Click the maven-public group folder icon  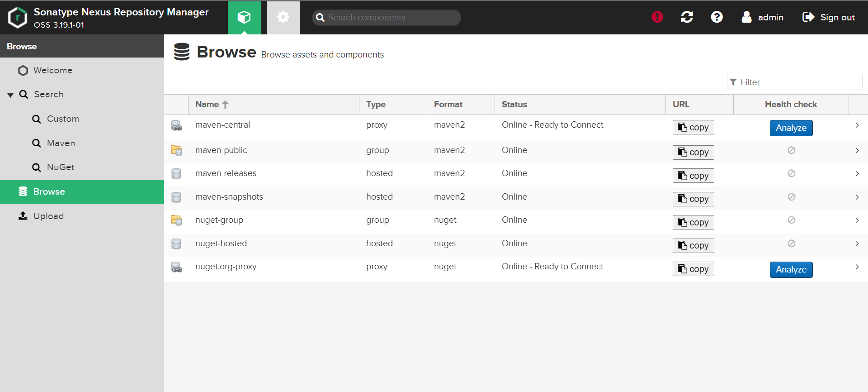[176, 150]
